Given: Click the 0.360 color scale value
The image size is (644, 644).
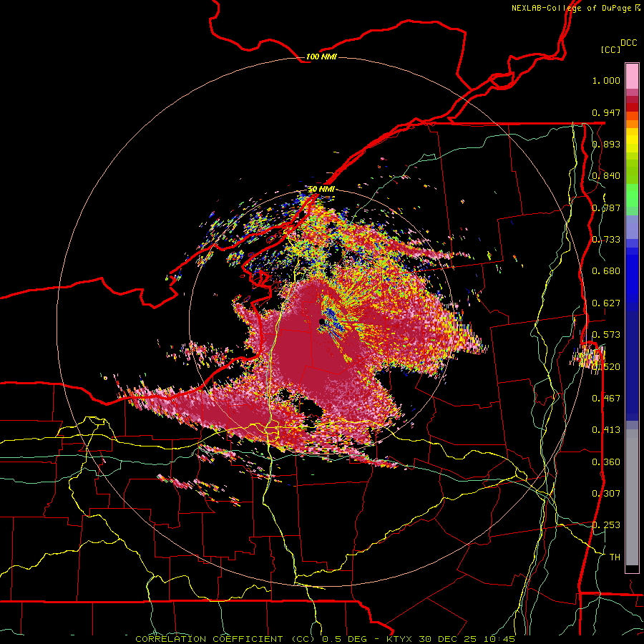Looking at the screenshot, I should tap(606, 462).
